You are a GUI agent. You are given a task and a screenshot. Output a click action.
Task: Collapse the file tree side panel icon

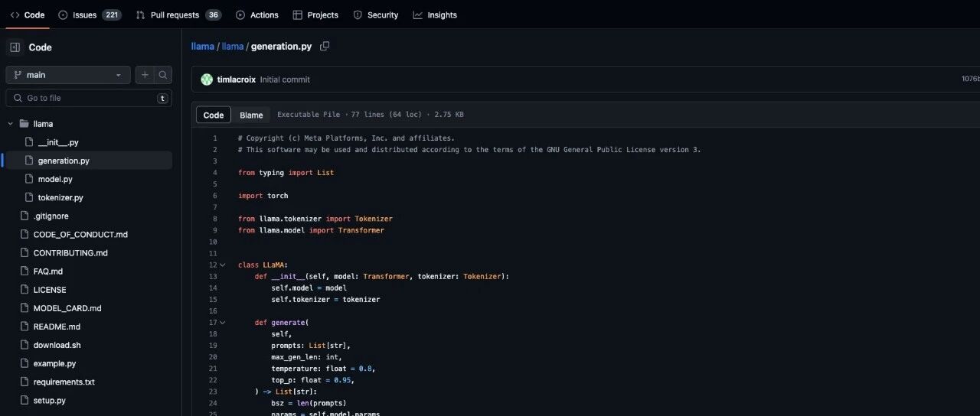15,47
